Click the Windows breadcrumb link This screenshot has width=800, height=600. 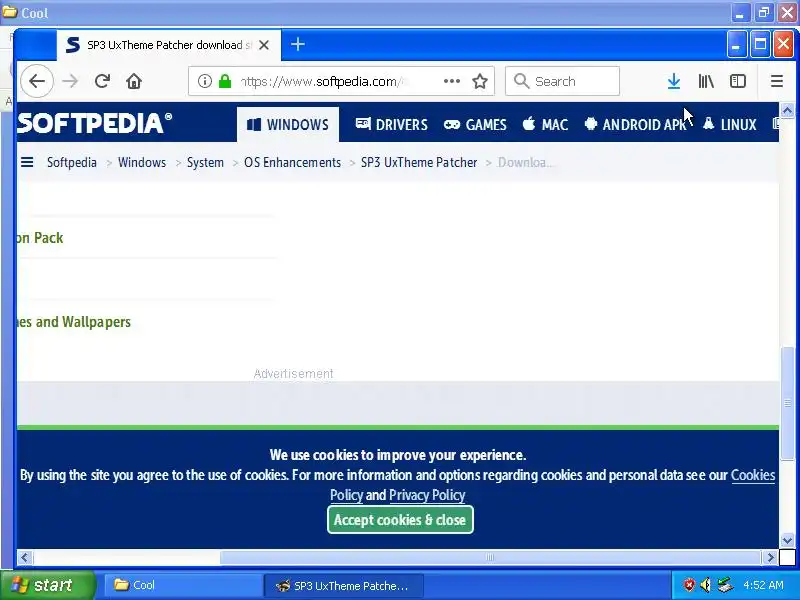tap(142, 162)
